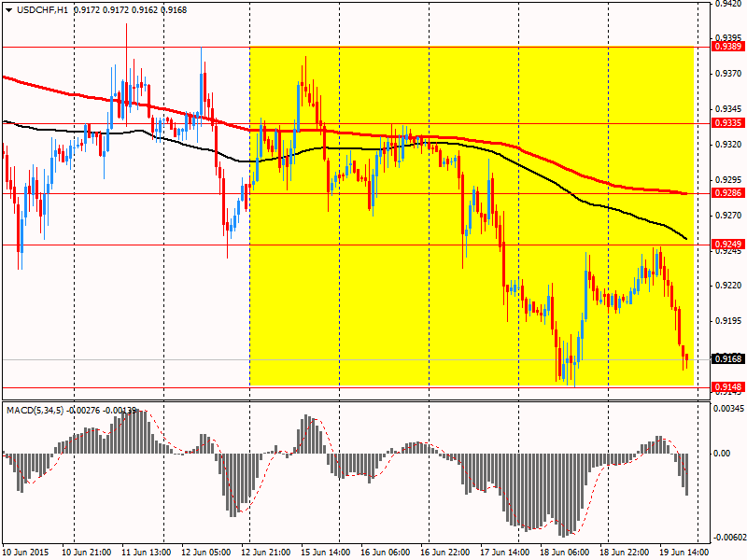Click the '17 Jun 14:00' time label
This screenshot has height=560, width=747.
[x=504, y=552]
